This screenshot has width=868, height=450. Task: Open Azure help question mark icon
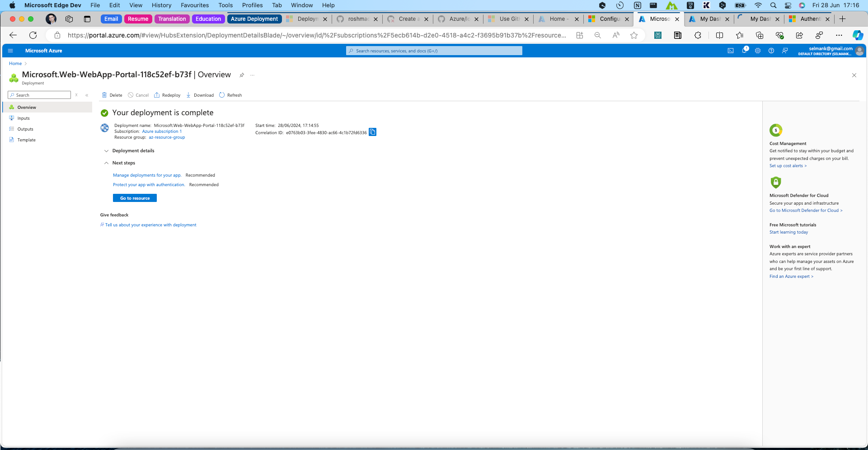coord(771,51)
